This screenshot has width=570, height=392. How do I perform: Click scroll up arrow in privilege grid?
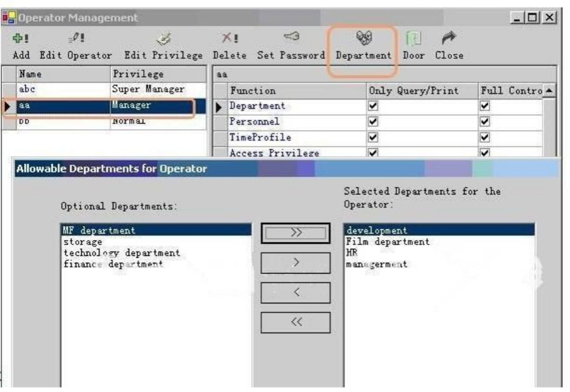[549, 91]
